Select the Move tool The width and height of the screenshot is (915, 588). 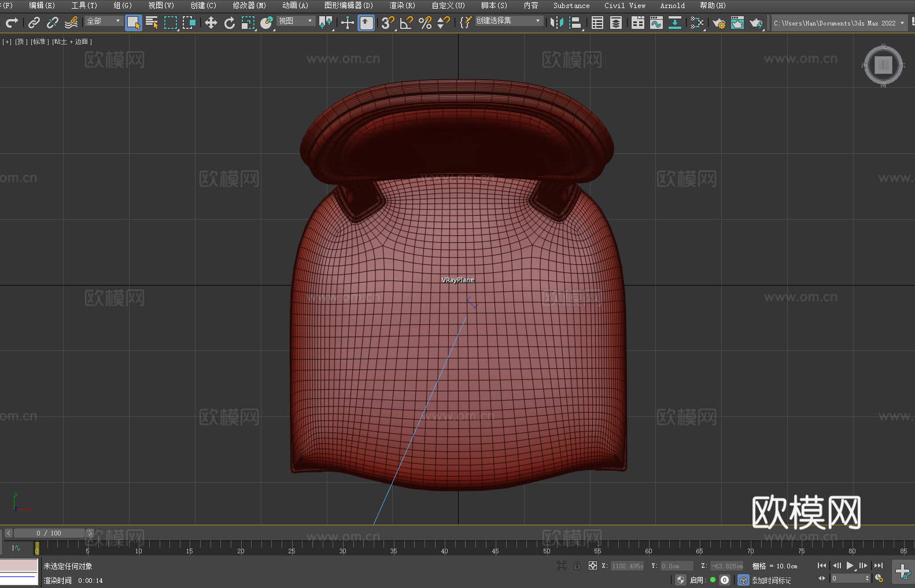(x=211, y=23)
